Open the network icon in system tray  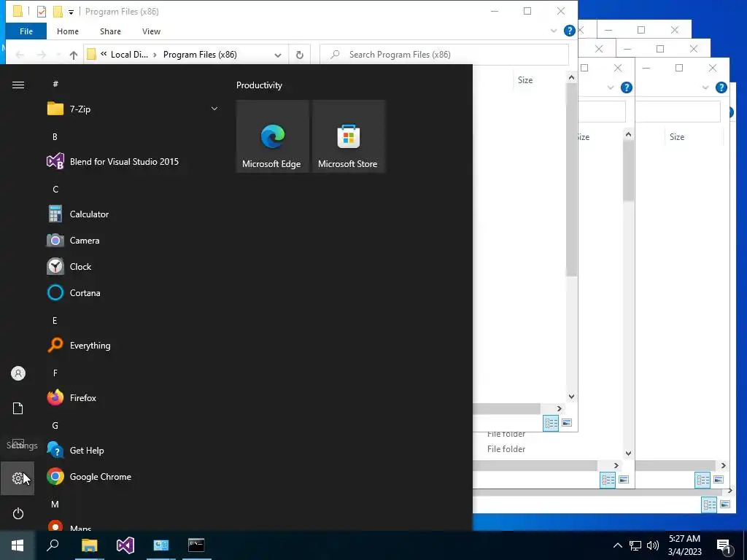(x=635, y=545)
